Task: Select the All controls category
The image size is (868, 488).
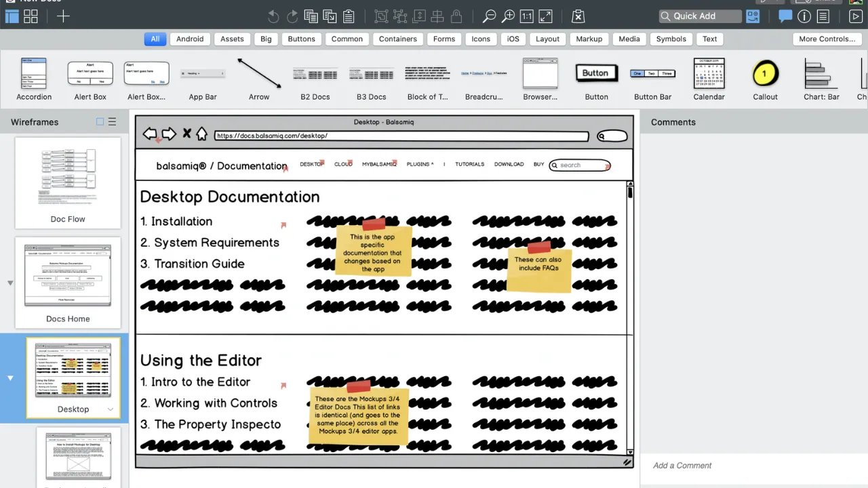Action: tap(155, 39)
